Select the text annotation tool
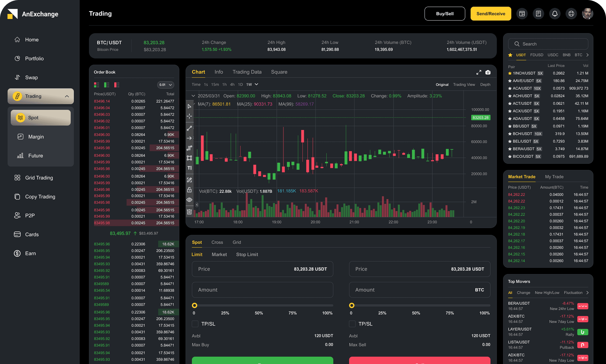This screenshot has height=364, width=606. click(x=190, y=168)
